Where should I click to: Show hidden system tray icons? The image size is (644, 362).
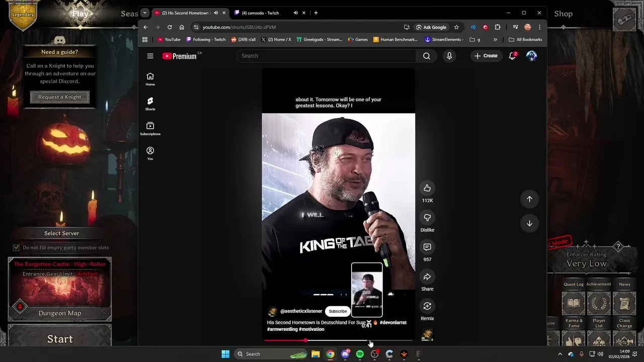coord(560,354)
